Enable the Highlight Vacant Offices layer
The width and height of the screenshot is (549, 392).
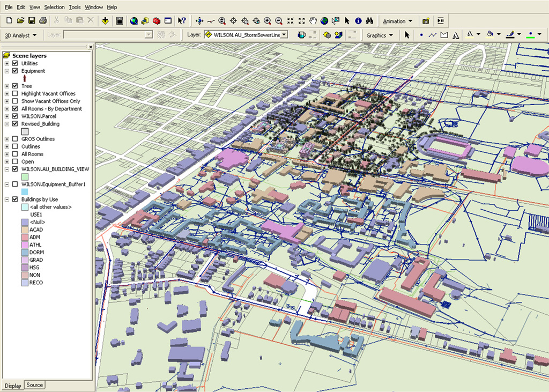tap(15, 93)
